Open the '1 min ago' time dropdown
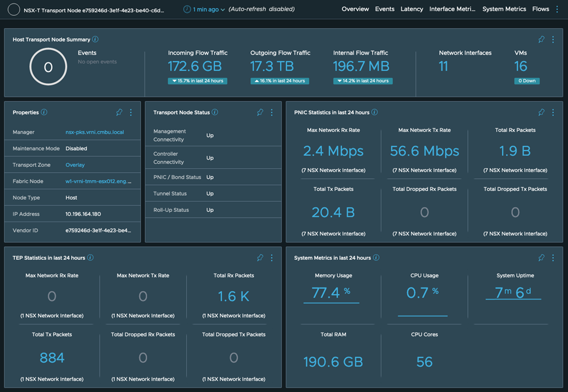The image size is (568, 392). (205, 10)
